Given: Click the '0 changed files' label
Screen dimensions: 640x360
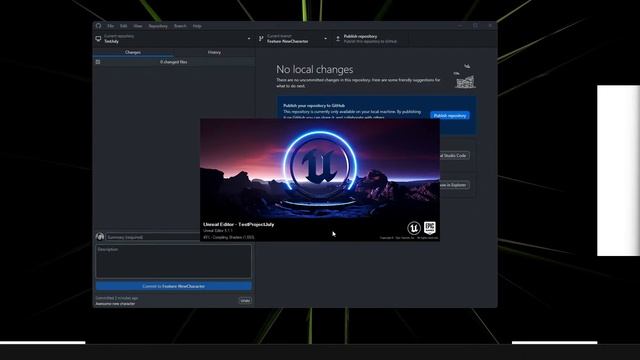Looking at the screenshot, I should pyautogui.click(x=174, y=62).
